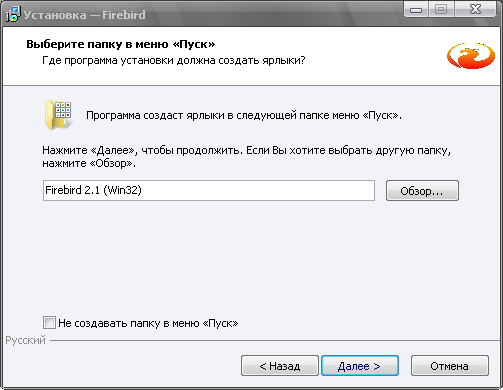
Task: Click the installer icon in title bar
Action: click(x=13, y=15)
